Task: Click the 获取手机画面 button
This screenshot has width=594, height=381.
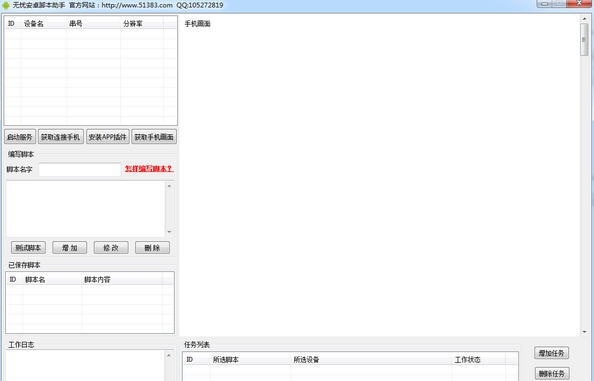Action: click(154, 137)
